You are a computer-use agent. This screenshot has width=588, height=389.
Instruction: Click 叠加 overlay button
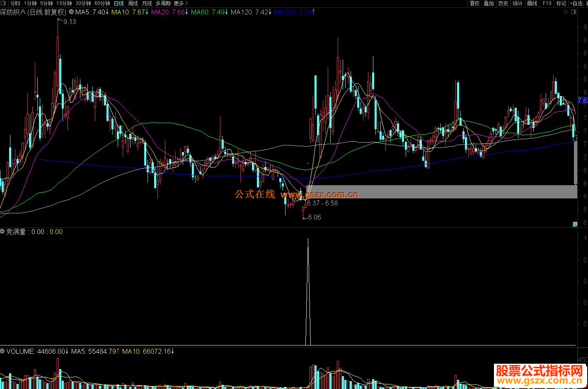tap(489, 3)
